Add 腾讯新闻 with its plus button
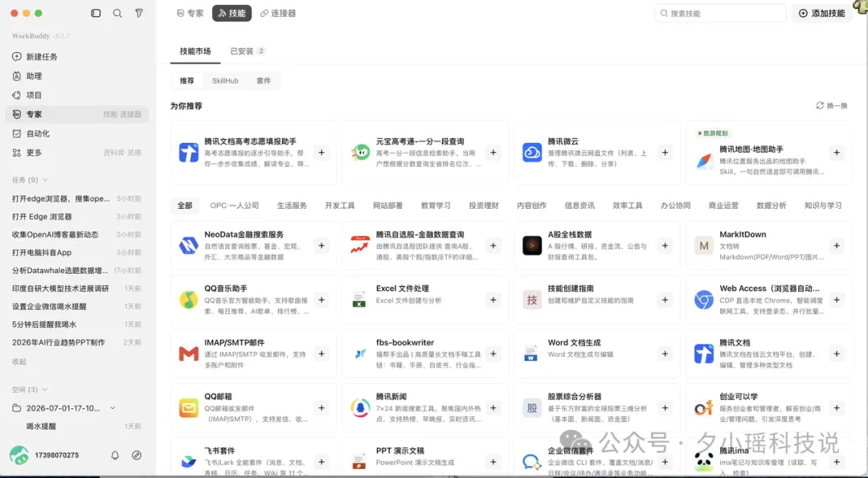This screenshot has height=478, width=868. pyautogui.click(x=493, y=408)
